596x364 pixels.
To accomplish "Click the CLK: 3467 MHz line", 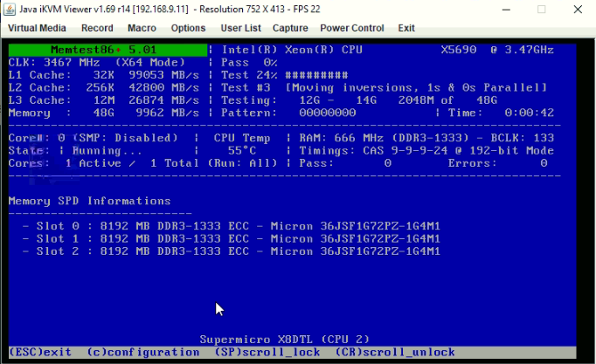I will [96, 63].
